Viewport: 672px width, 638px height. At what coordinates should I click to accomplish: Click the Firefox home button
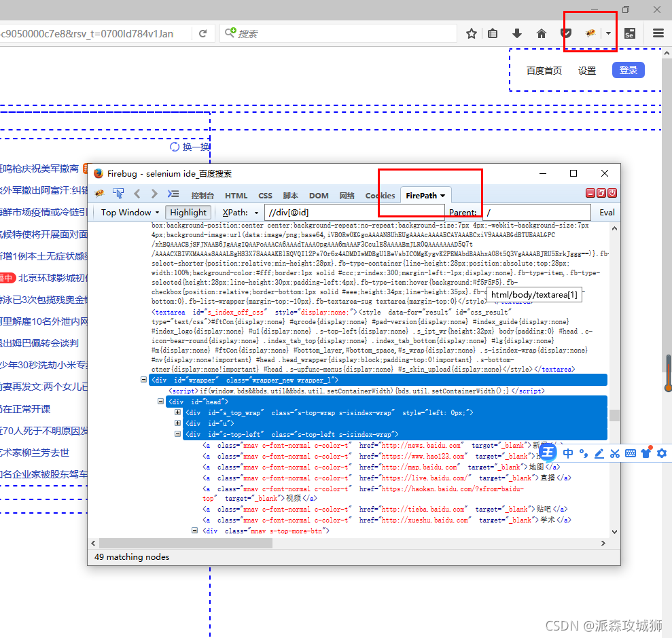tap(542, 33)
